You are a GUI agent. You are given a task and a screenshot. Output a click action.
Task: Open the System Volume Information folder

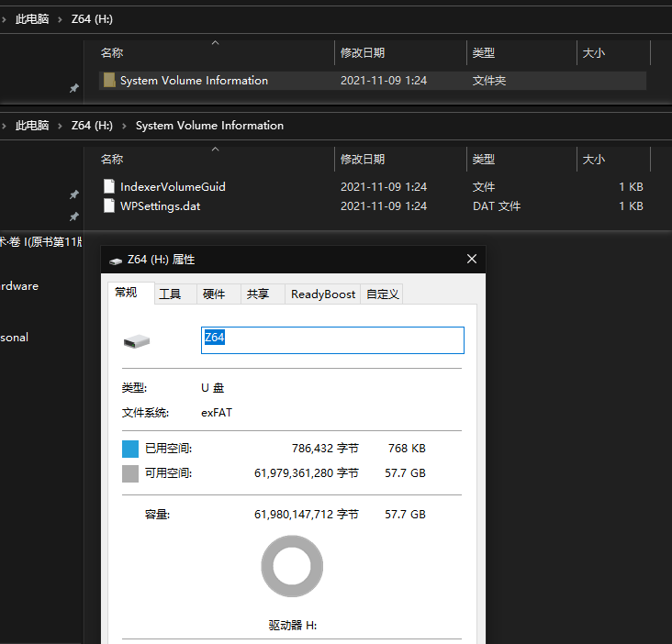click(194, 81)
